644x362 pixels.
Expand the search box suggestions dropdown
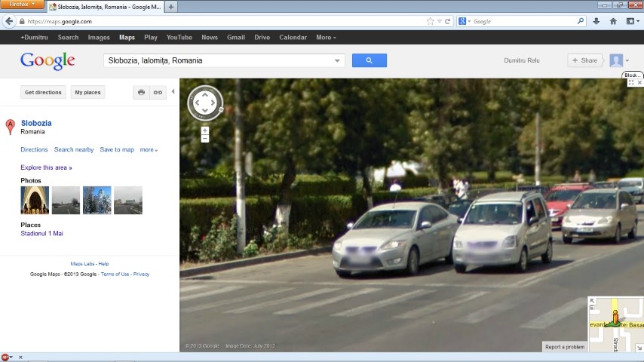tap(337, 60)
